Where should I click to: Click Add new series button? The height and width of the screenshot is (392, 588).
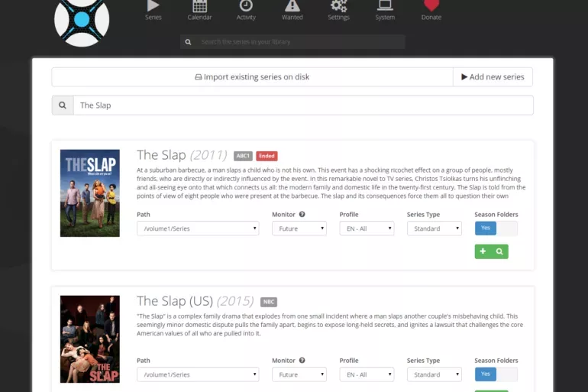[493, 77]
